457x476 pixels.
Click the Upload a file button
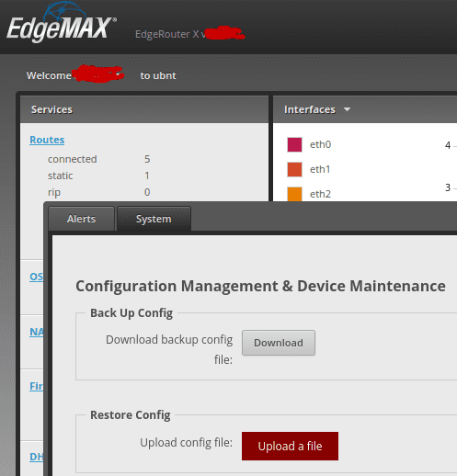(x=290, y=447)
